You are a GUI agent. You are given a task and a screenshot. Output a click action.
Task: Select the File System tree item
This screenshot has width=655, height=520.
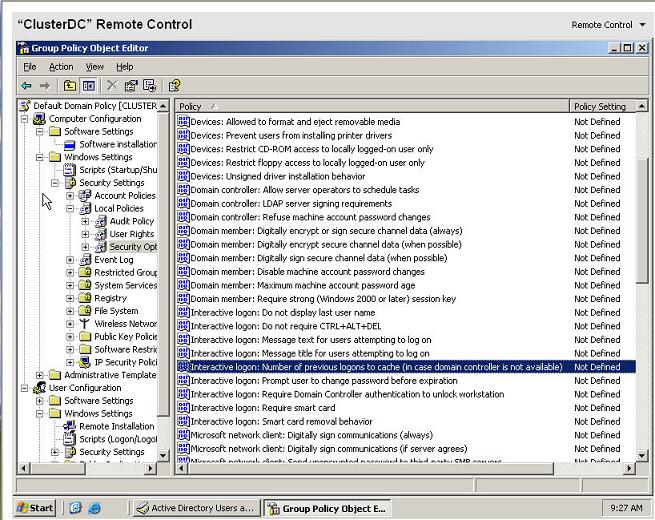(116, 311)
